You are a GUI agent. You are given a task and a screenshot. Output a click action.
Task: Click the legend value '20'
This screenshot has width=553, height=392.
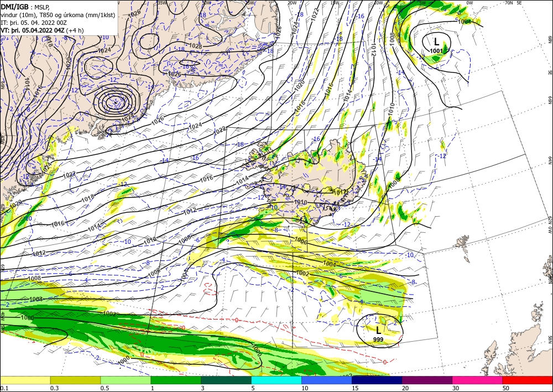(x=405, y=388)
